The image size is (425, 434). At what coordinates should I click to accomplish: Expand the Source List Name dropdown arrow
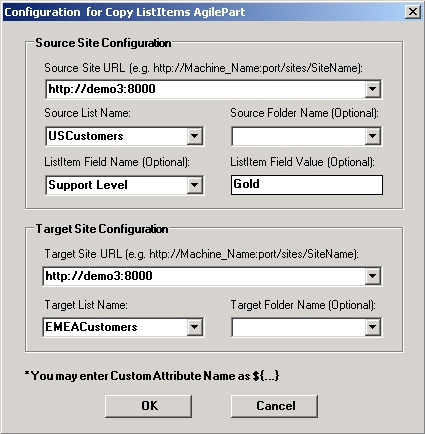coord(194,136)
